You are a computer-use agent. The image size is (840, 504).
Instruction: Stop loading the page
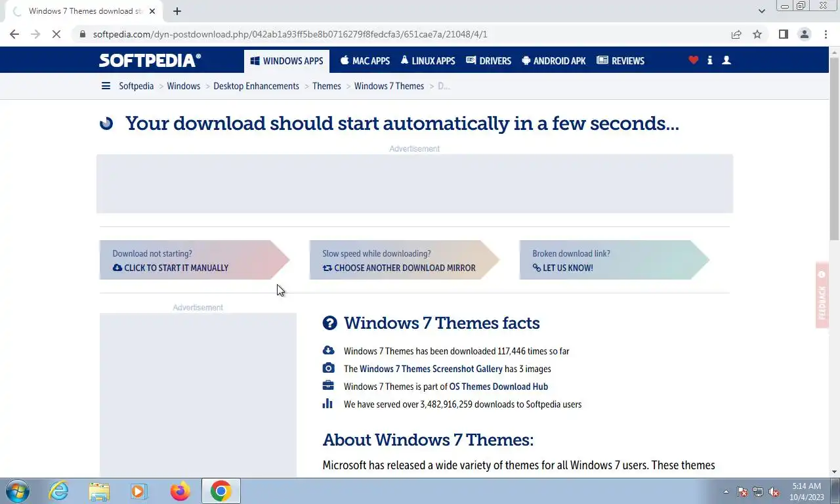click(x=56, y=34)
